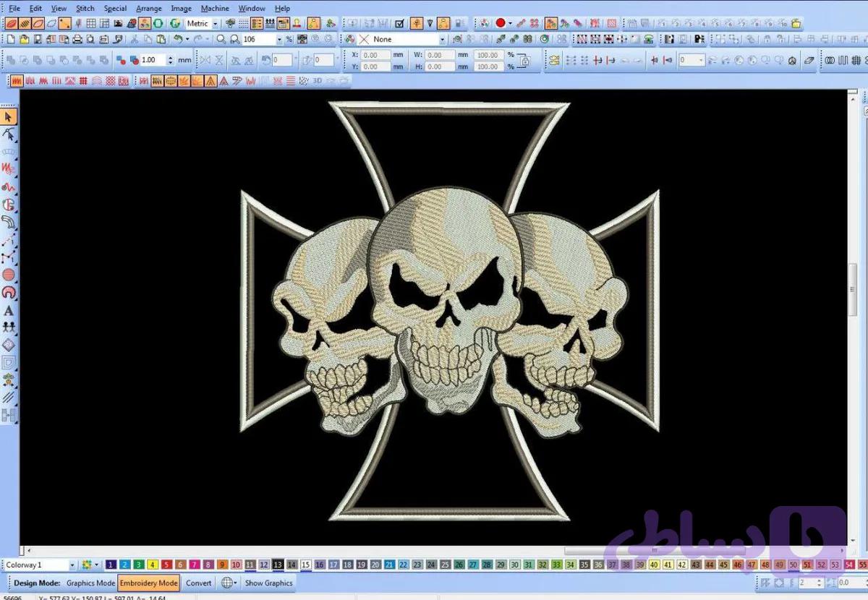Toggle the grid display icon
The width and height of the screenshot is (868, 600).
92,24
